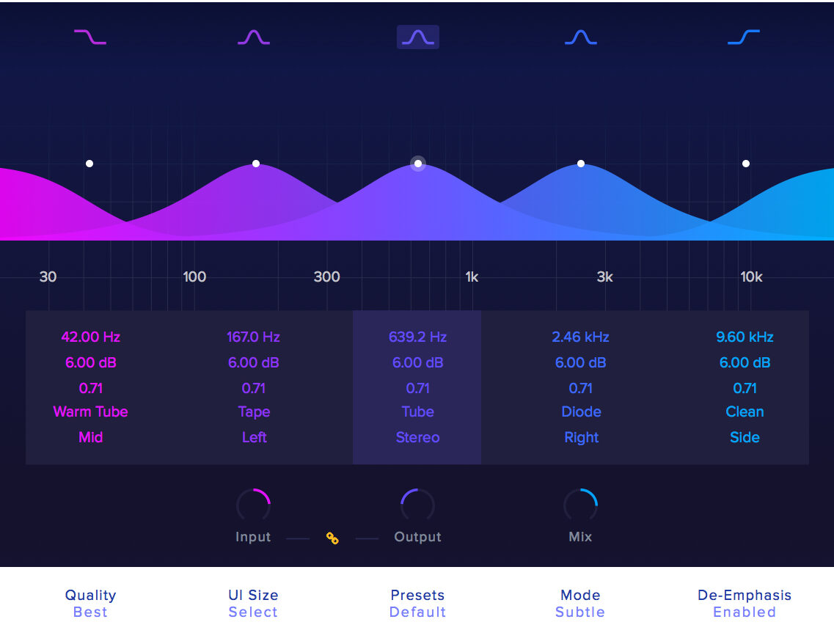Toggle the yellow Input/Output link icon
834x644 pixels.
(332, 538)
